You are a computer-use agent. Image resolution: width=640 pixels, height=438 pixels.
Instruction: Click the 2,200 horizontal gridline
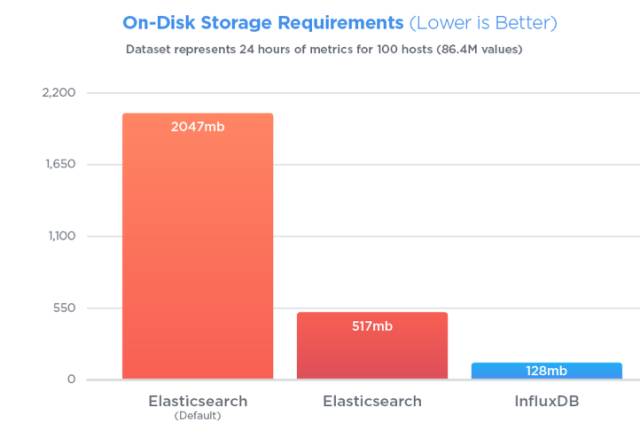[363, 93]
